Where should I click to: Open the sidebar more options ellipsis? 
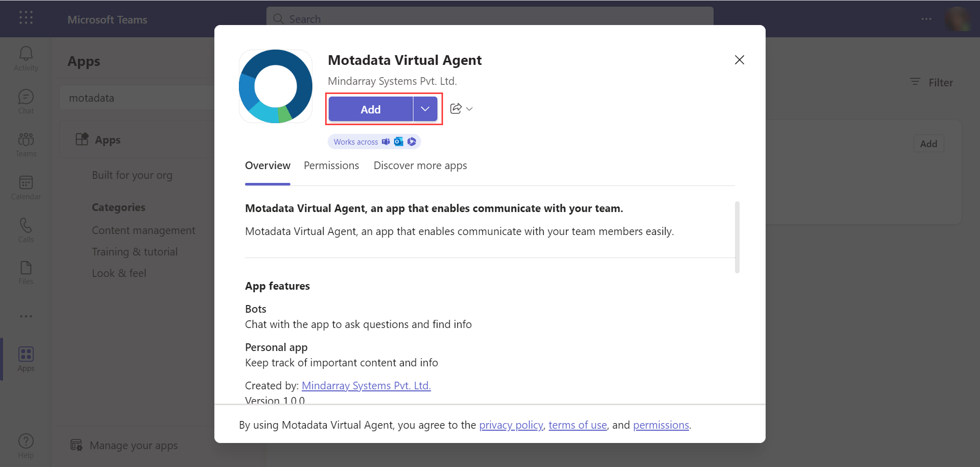tap(26, 316)
